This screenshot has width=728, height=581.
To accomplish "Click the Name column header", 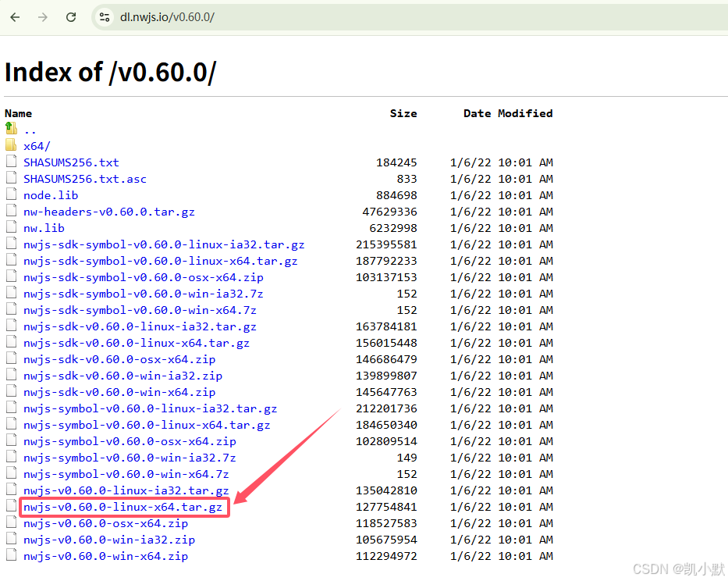I will coord(19,113).
